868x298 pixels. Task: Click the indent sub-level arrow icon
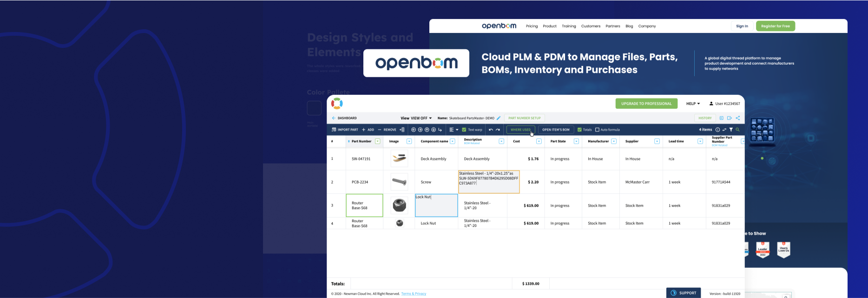click(440, 130)
